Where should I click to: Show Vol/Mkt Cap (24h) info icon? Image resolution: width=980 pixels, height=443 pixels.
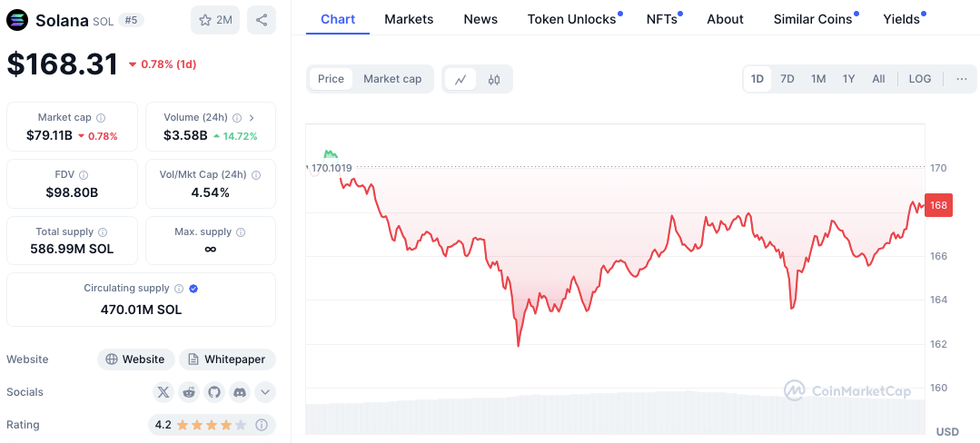pos(256,175)
